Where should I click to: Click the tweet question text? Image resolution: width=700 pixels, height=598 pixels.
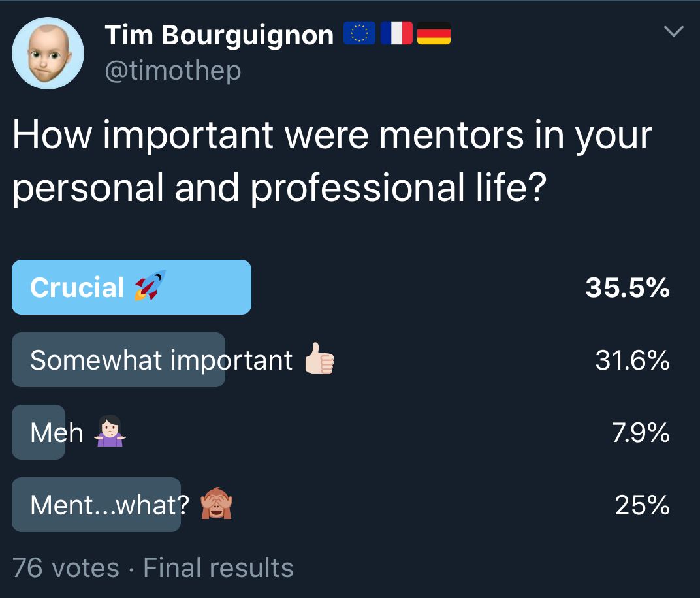click(x=332, y=161)
